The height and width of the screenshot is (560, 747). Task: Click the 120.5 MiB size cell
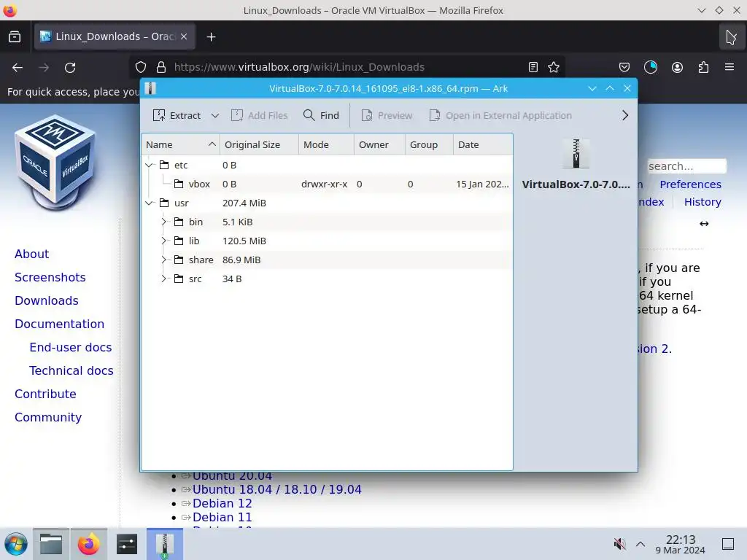click(x=244, y=241)
